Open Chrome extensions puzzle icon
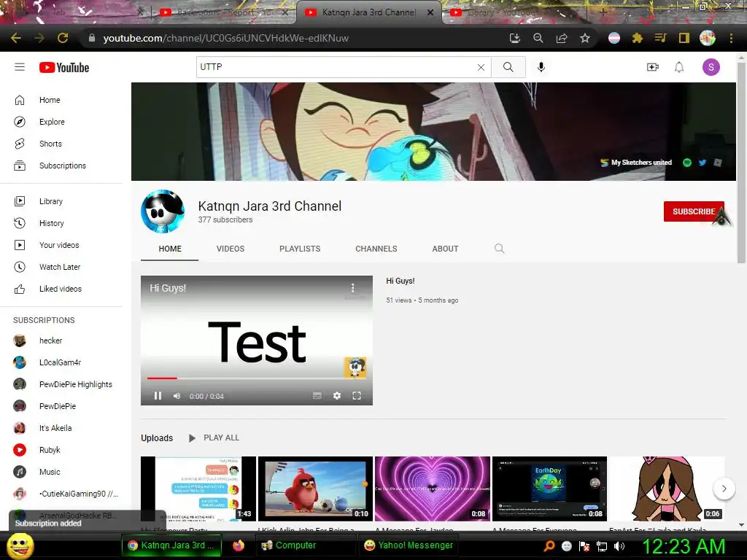The image size is (747, 560). click(638, 38)
